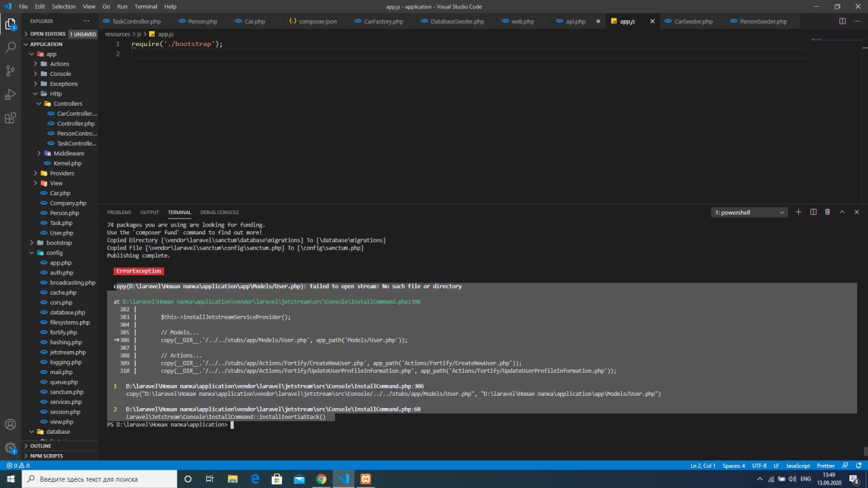The height and width of the screenshot is (488, 868).
Task: Open the powershell terminal selector dropdown
Action: click(x=749, y=212)
